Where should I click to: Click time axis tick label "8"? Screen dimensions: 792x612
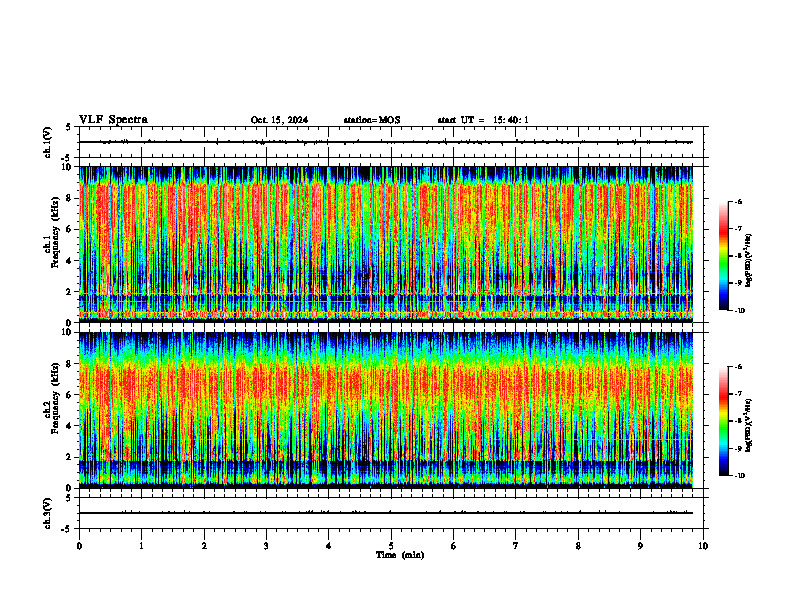pyautogui.click(x=578, y=546)
